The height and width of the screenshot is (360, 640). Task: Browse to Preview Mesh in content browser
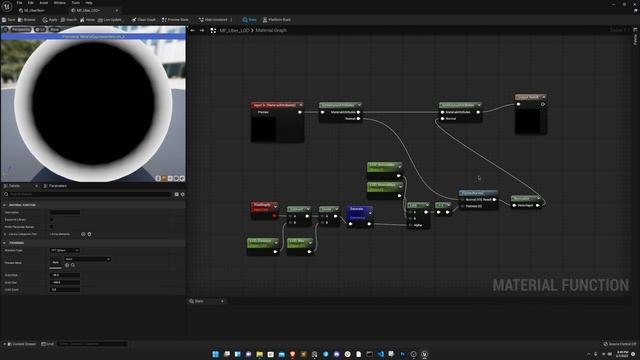[x=73, y=265]
